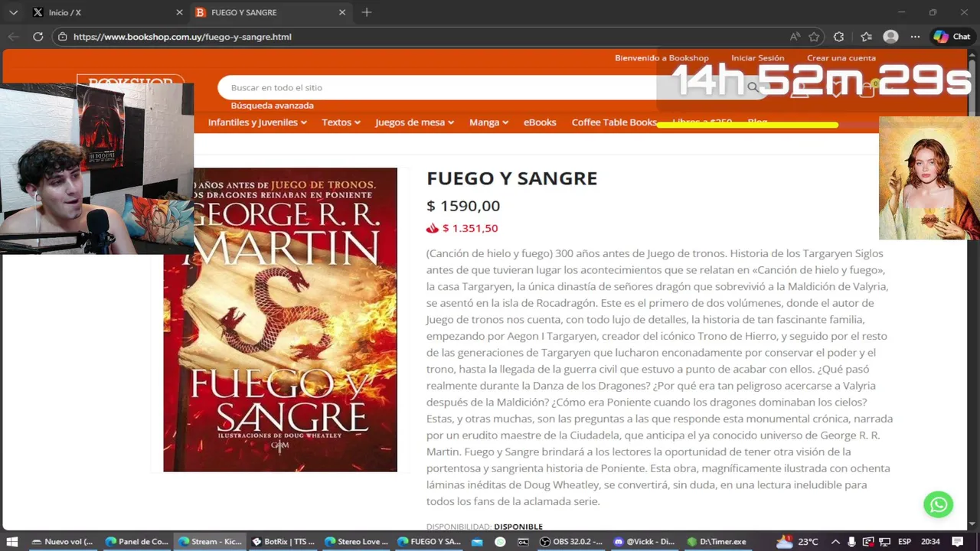Viewport: 980px width, 551px height.
Task: Open BotRix | TTS taskbar window
Action: pyautogui.click(x=283, y=542)
